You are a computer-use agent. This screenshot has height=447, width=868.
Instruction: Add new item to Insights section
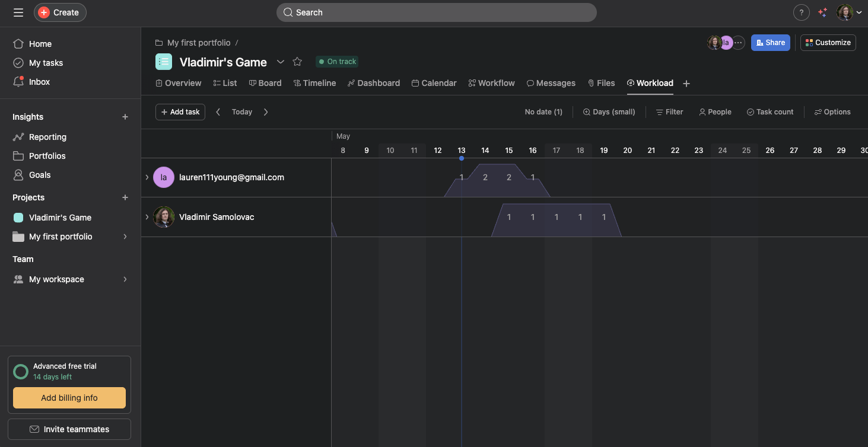[125, 117]
